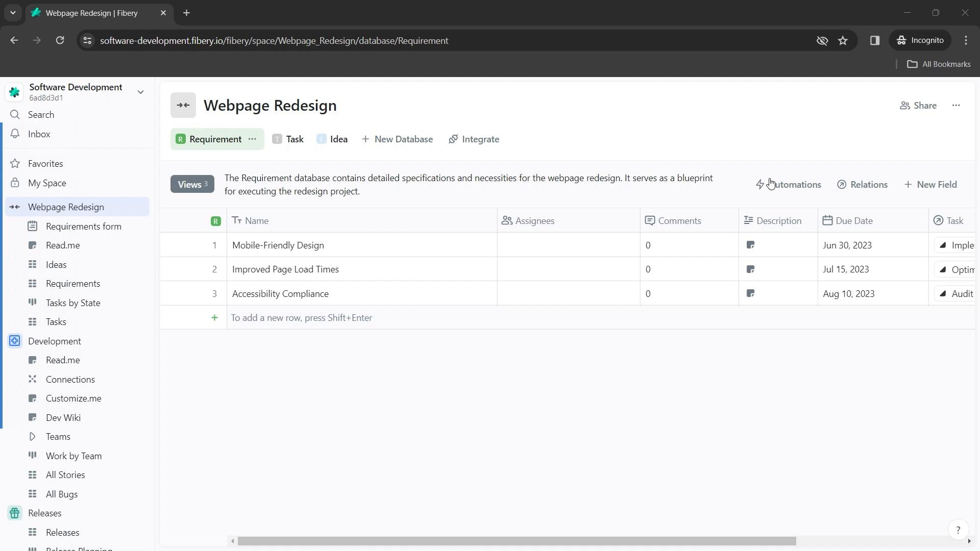This screenshot has width=980, height=551.
Task: Open the Requirements form page
Action: pyautogui.click(x=84, y=226)
